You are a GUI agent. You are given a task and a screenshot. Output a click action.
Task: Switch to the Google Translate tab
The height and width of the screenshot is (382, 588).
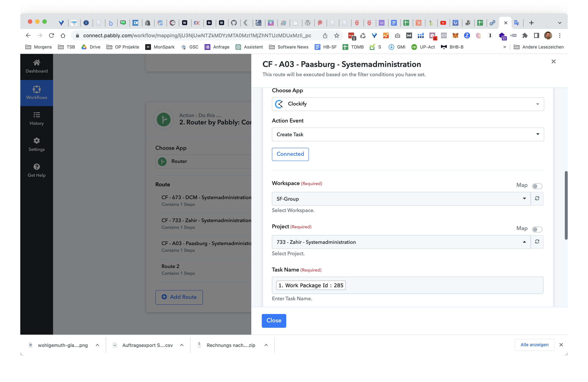tap(517, 23)
